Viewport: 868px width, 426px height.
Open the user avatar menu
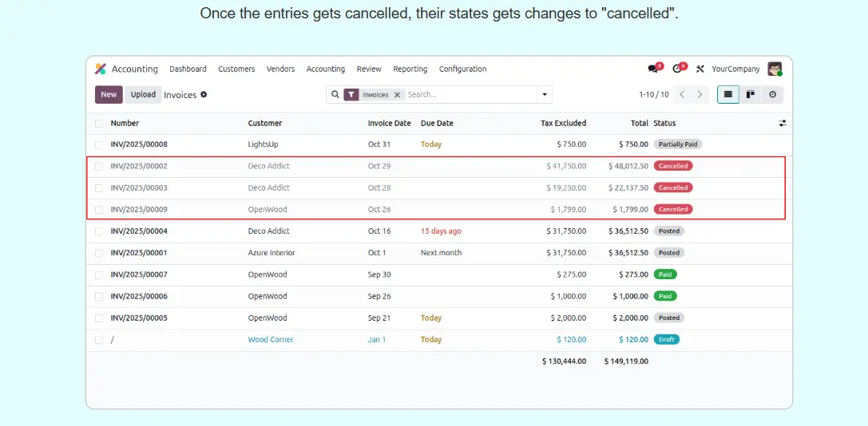click(x=774, y=69)
